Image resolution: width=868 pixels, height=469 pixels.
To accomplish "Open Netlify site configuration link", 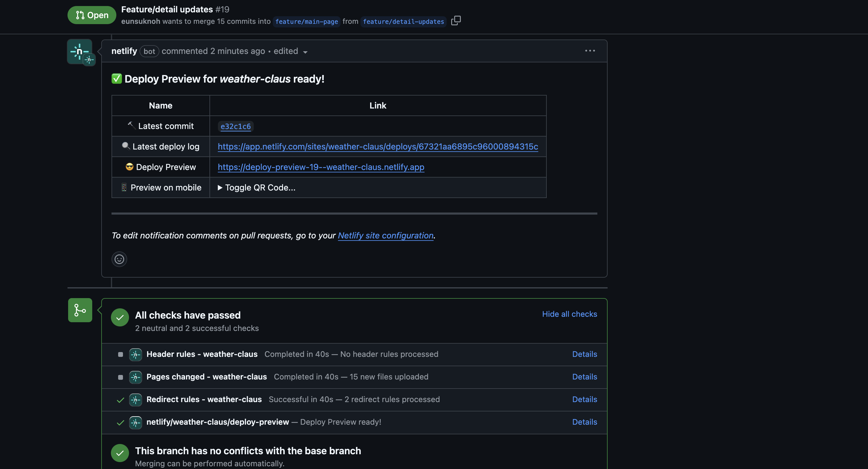I will [x=385, y=235].
